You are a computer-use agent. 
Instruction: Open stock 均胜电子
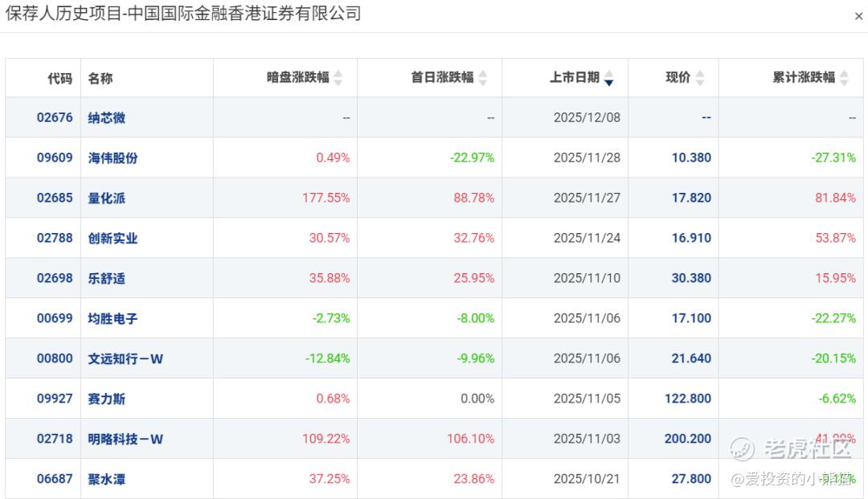pos(113,319)
